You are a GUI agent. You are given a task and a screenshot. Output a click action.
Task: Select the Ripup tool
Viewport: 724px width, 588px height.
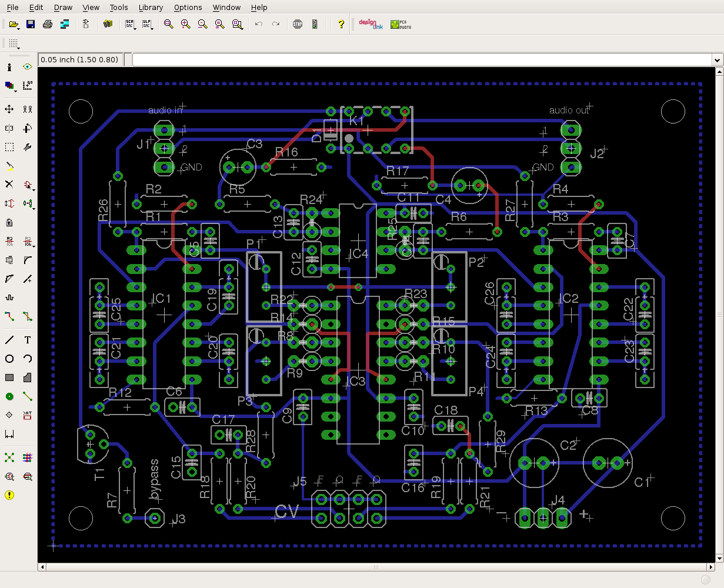click(x=28, y=316)
